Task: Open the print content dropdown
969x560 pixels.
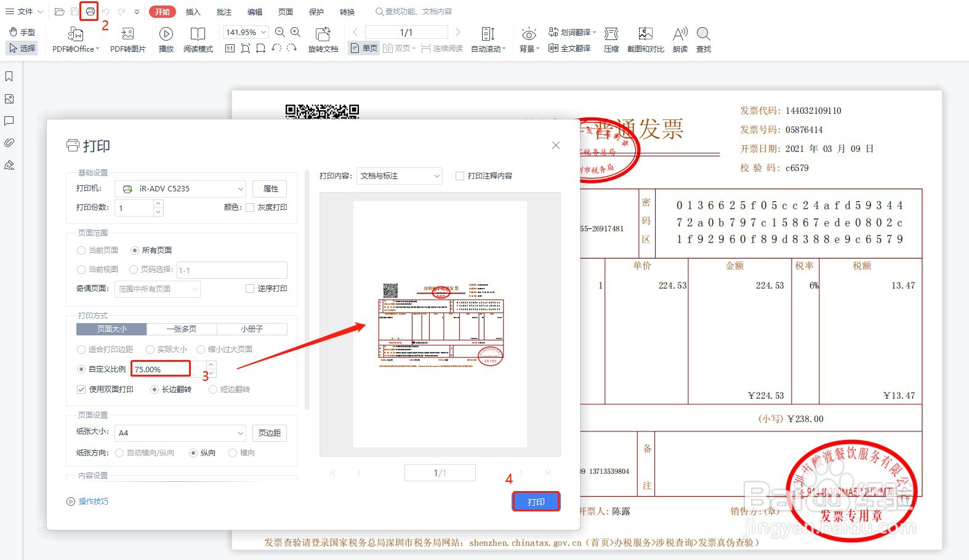Action: point(399,176)
